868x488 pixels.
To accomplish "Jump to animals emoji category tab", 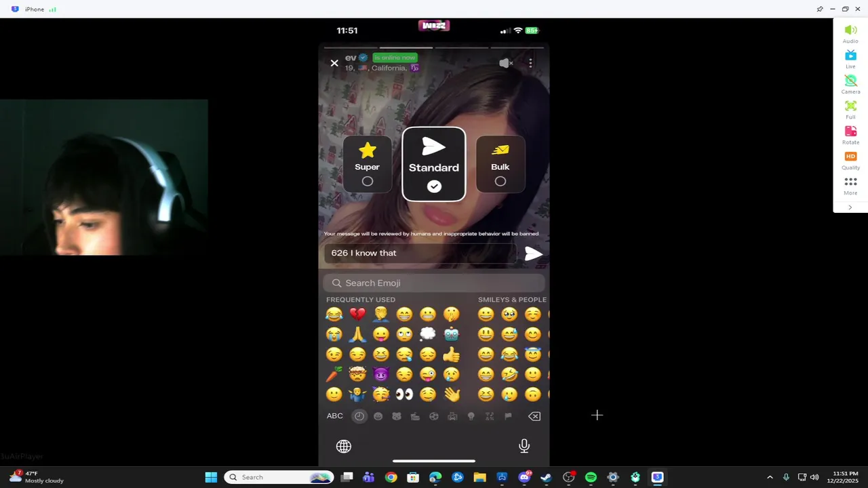I will pyautogui.click(x=397, y=416).
